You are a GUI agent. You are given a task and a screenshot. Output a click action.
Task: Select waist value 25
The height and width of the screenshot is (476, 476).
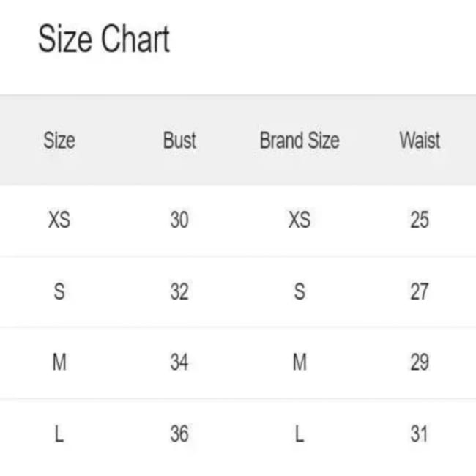pos(420,219)
